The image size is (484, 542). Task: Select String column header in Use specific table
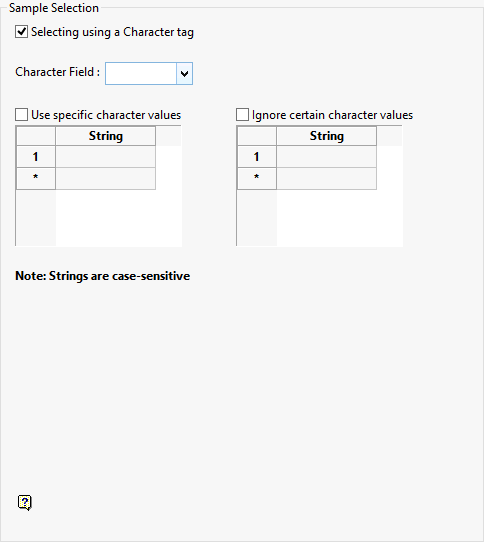coord(105,136)
